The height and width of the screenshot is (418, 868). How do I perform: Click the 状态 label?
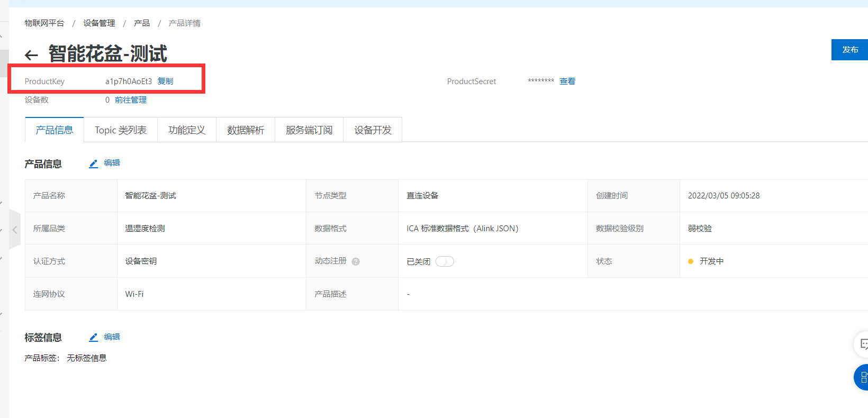coord(604,261)
